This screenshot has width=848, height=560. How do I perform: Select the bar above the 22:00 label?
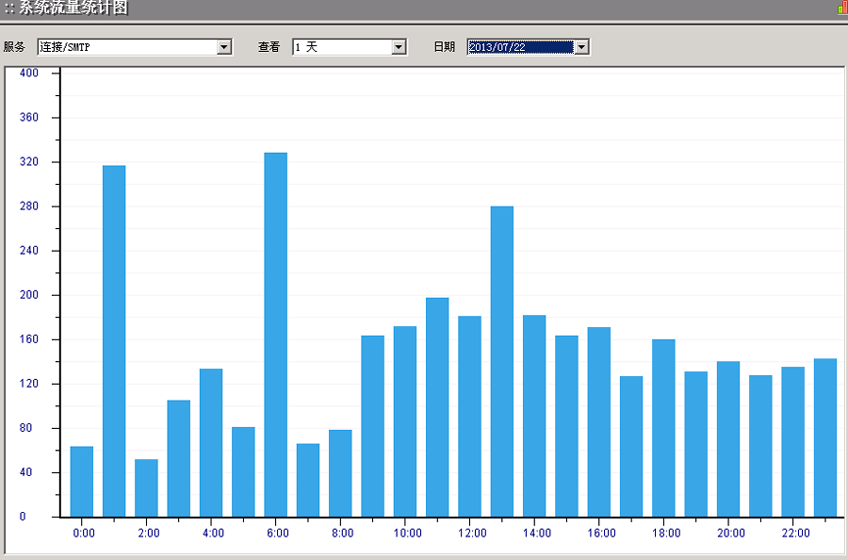793,442
